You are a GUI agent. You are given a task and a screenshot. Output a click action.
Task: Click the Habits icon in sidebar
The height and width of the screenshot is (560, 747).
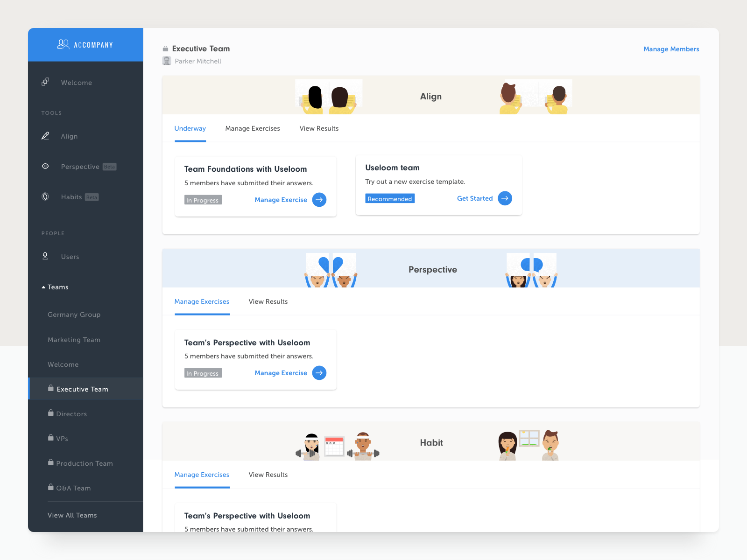pos(45,196)
